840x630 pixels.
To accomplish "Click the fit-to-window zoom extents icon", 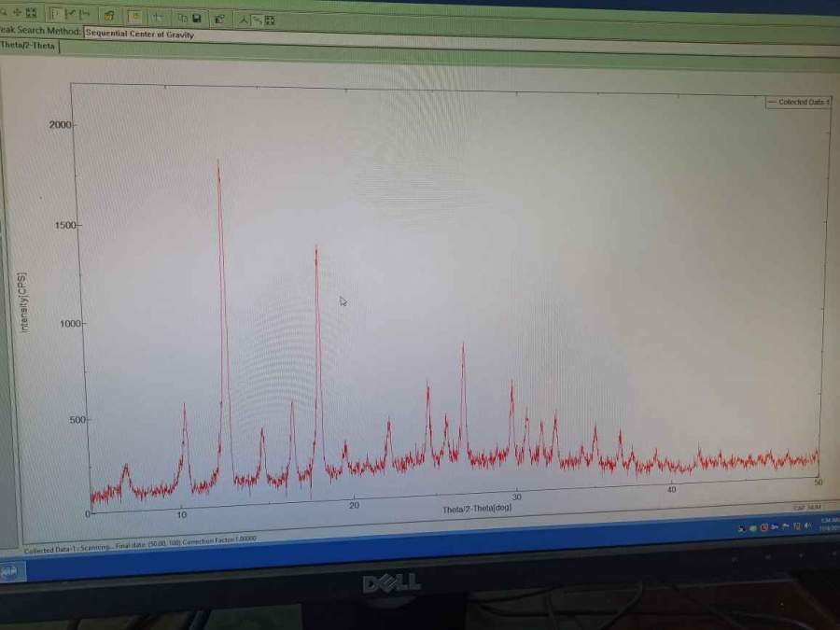I will [x=31, y=13].
